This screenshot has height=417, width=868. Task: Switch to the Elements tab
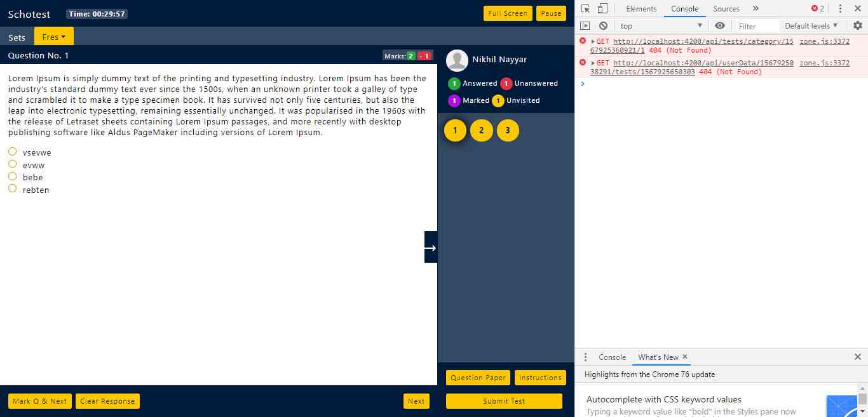(x=641, y=9)
